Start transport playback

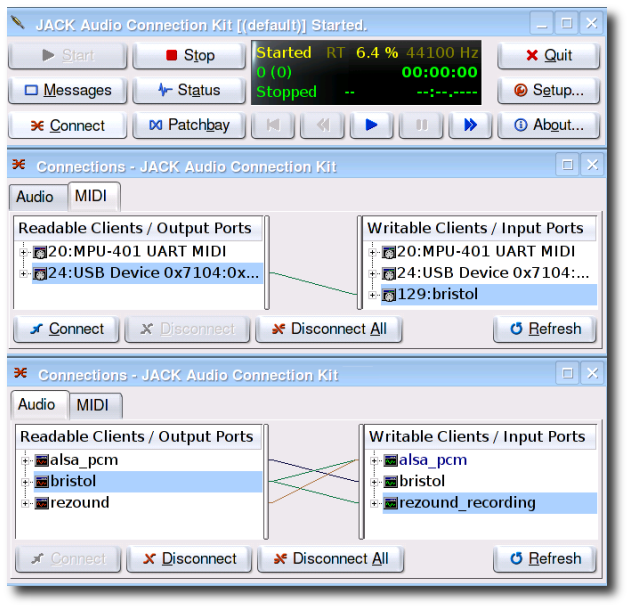(x=371, y=125)
